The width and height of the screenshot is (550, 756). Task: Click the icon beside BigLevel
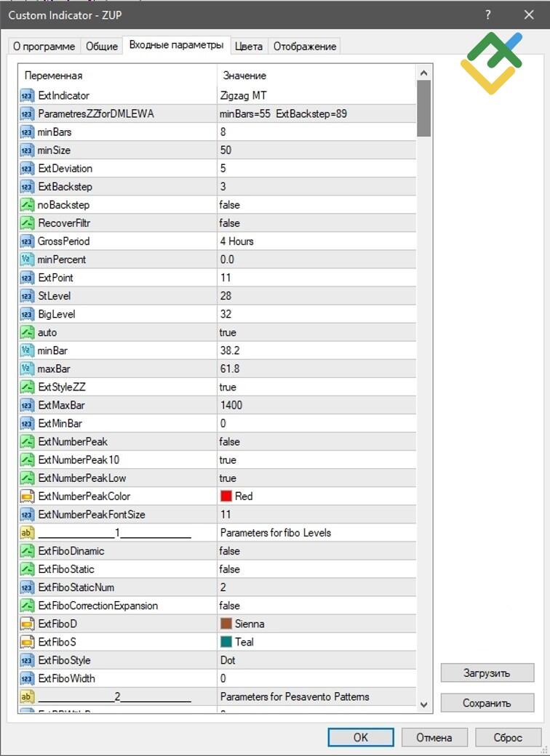27,314
